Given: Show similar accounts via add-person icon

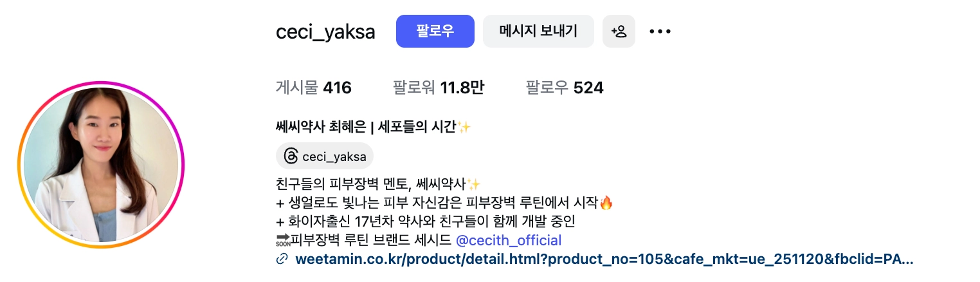Looking at the screenshot, I should click(x=619, y=31).
